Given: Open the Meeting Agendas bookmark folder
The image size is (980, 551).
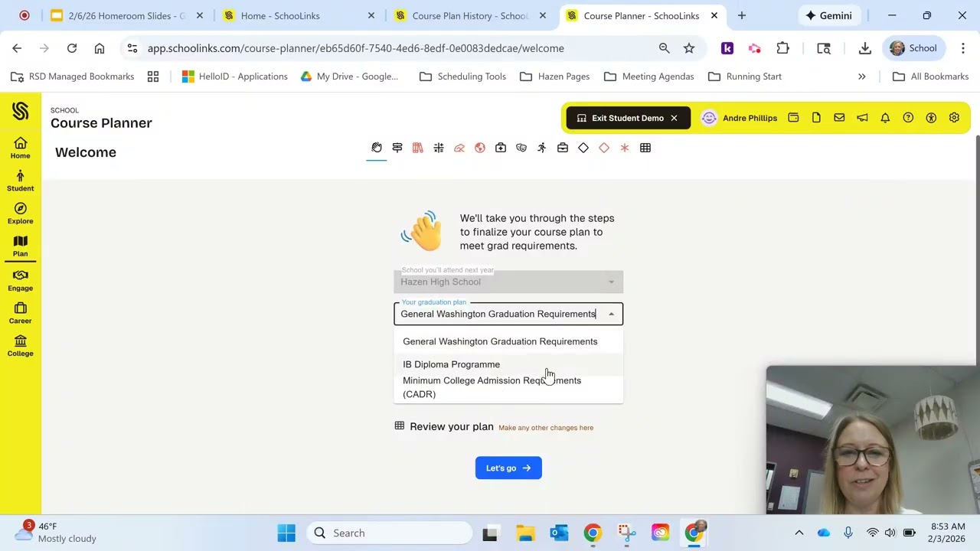Looking at the screenshot, I should coord(649,77).
